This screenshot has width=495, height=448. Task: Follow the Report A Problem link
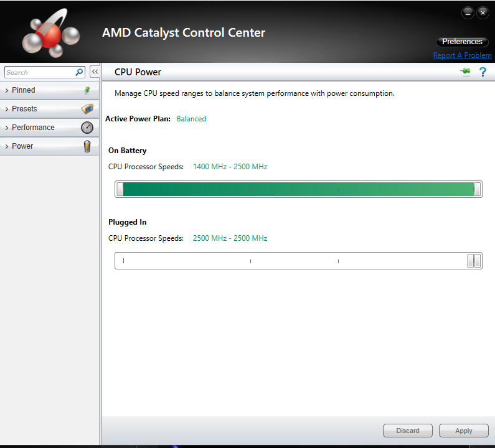[x=462, y=55]
